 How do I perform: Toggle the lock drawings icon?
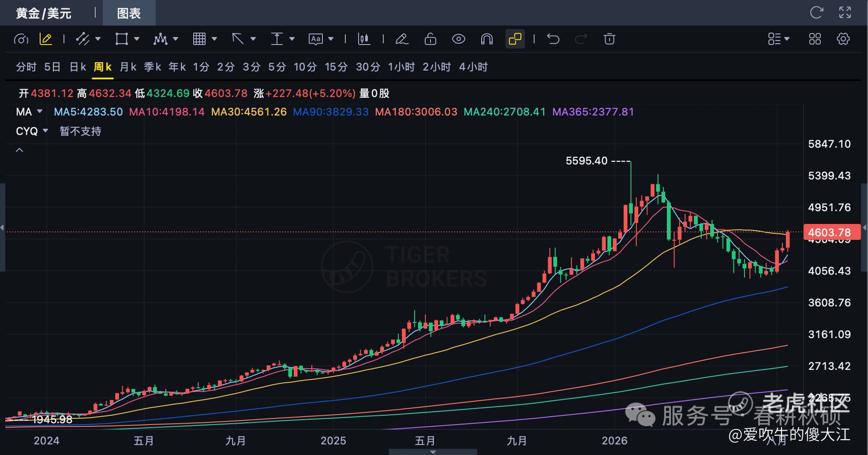[x=430, y=39]
